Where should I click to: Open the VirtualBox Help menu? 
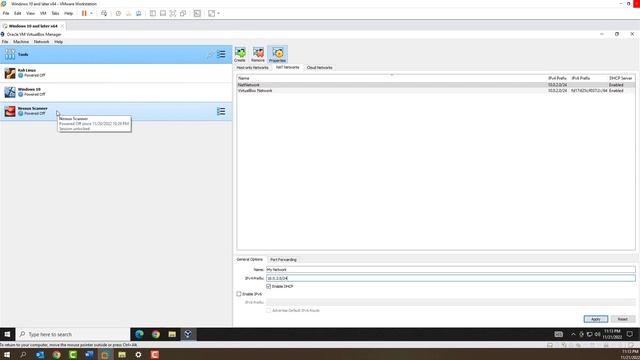(x=58, y=42)
